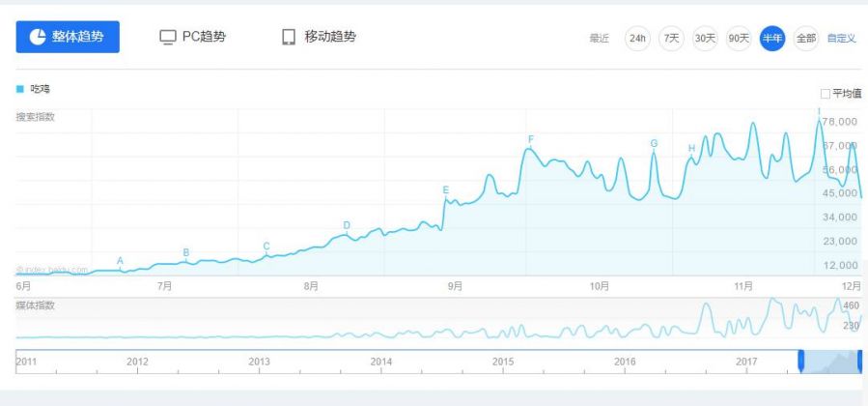Click the left handle of timeline range slider

point(800,362)
